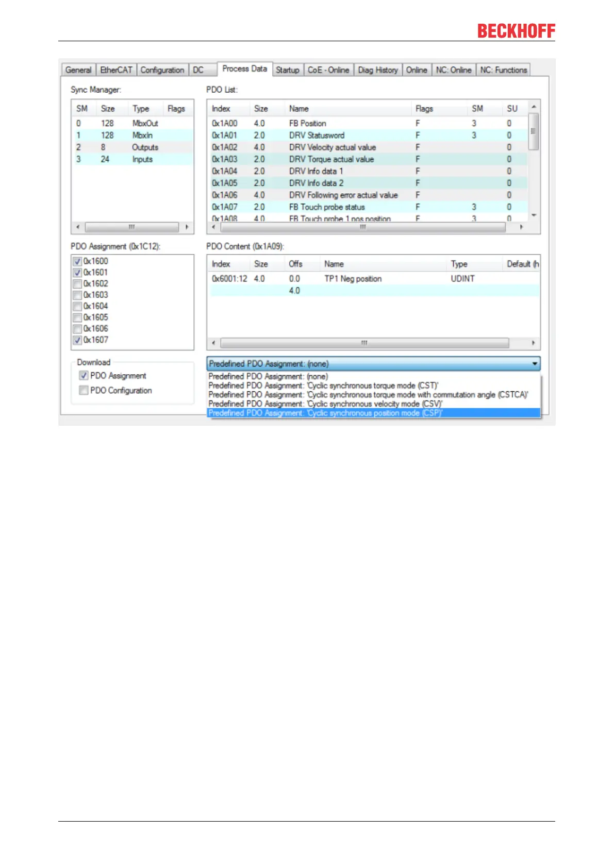Toggle PDO Assignment download checkbox
The image size is (614, 868).
click(x=84, y=375)
